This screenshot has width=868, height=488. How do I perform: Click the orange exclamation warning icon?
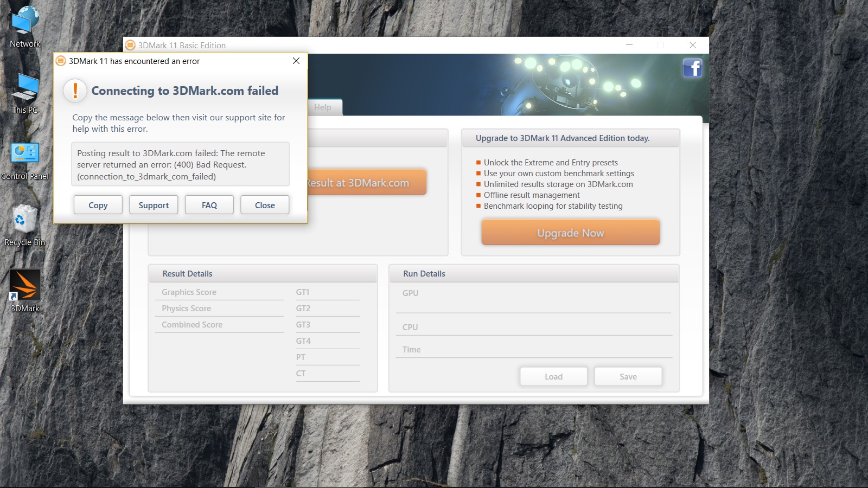(x=75, y=91)
